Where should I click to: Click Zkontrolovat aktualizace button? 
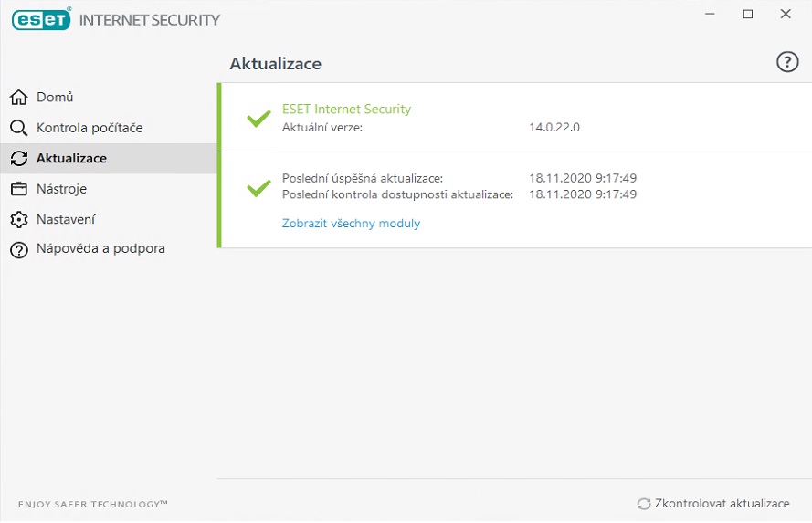[713, 504]
